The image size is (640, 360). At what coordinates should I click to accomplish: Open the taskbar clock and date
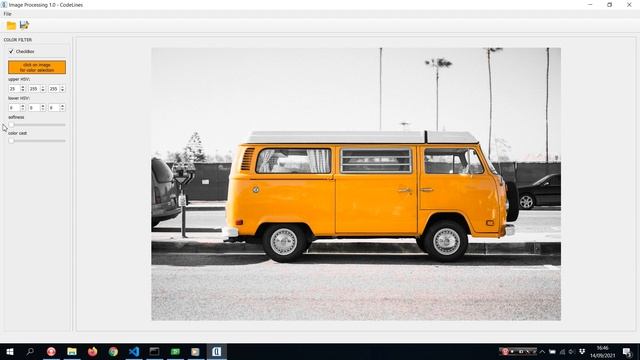[602, 351]
